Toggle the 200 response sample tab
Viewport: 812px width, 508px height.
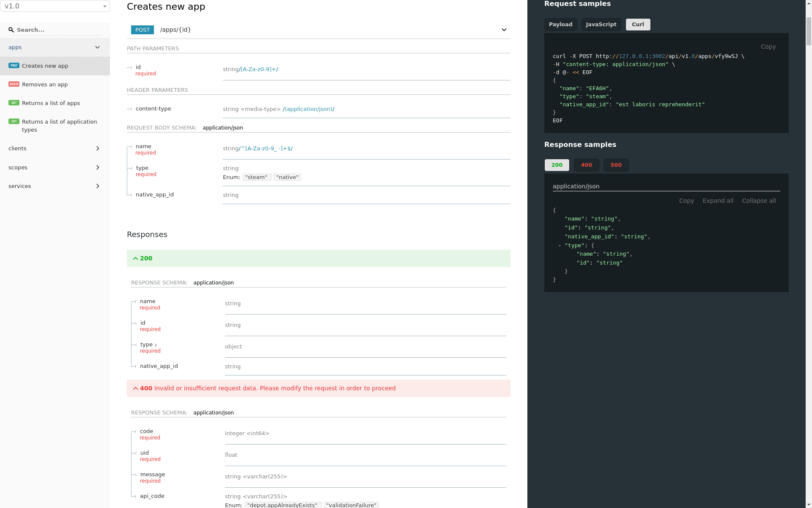point(557,165)
